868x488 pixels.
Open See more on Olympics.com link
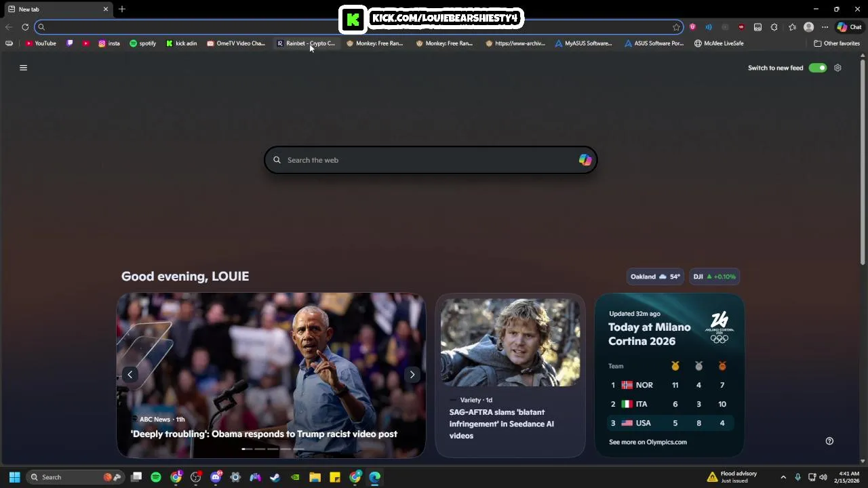pyautogui.click(x=648, y=442)
